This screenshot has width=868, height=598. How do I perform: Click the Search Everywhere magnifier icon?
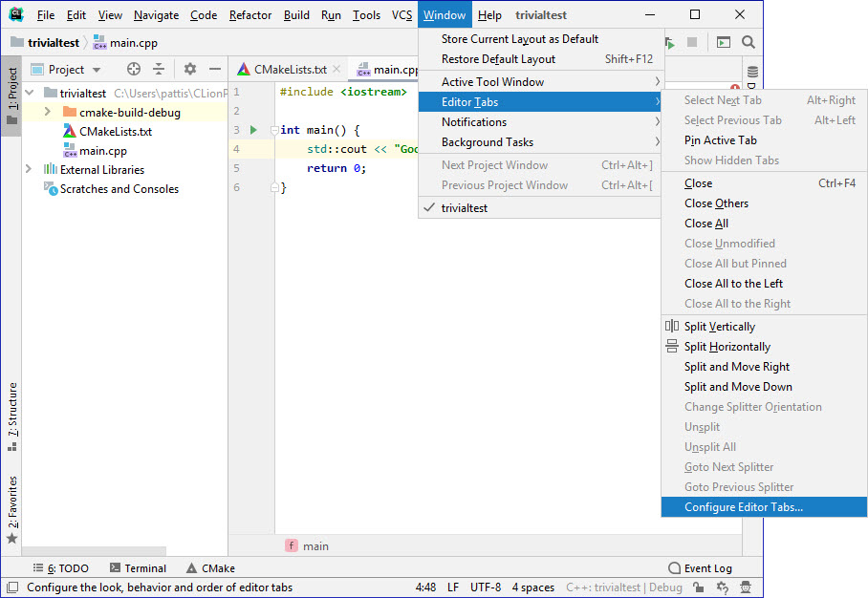tap(749, 42)
